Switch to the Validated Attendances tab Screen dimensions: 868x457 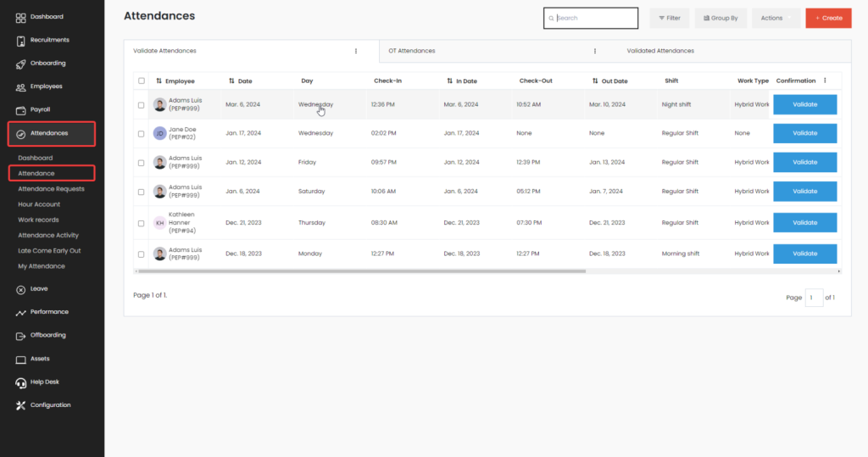660,51
